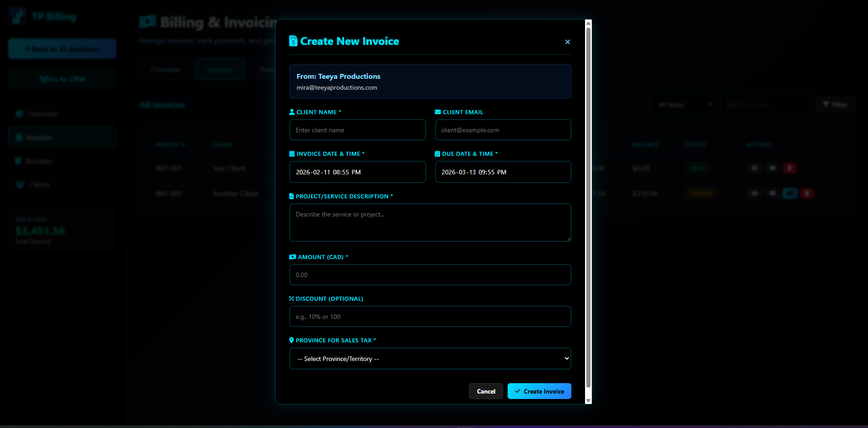Open the All Status filter dropdown
Viewport: 868px width, 428px height.
(x=683, y=104)
